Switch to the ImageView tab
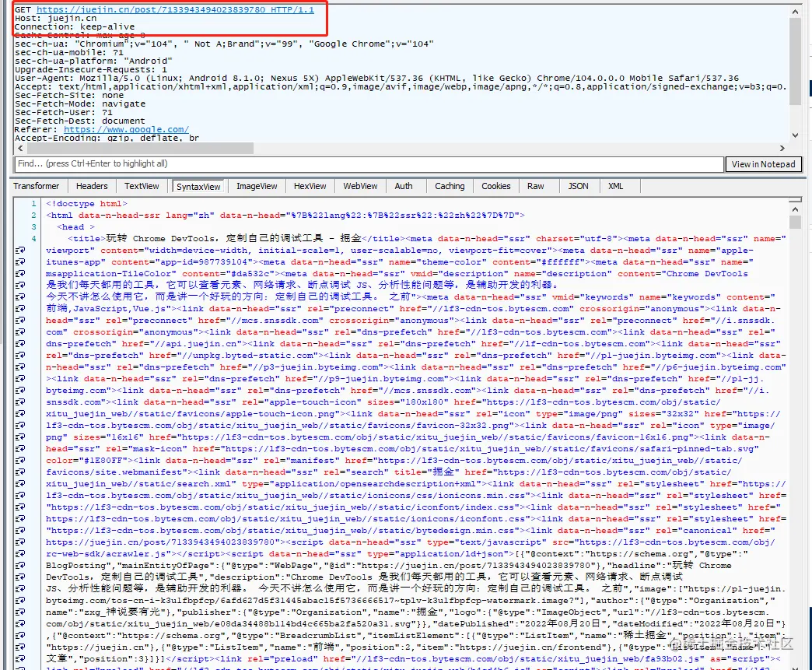This screenshot has height=670, width=812. 257,186
